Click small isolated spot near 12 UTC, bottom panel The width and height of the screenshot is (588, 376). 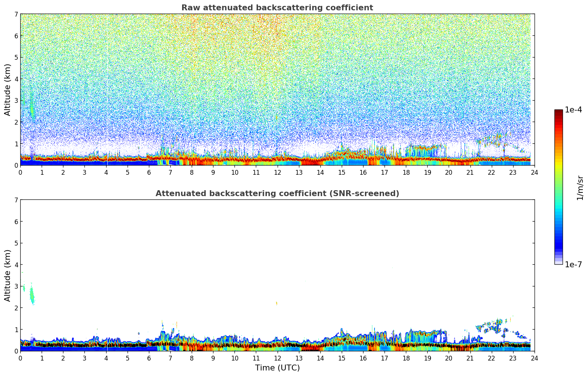[276, 303]
